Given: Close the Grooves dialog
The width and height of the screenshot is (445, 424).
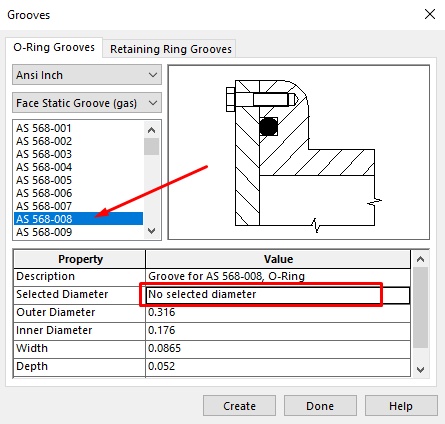Looking at the screenshot, I should click(430, 14).
